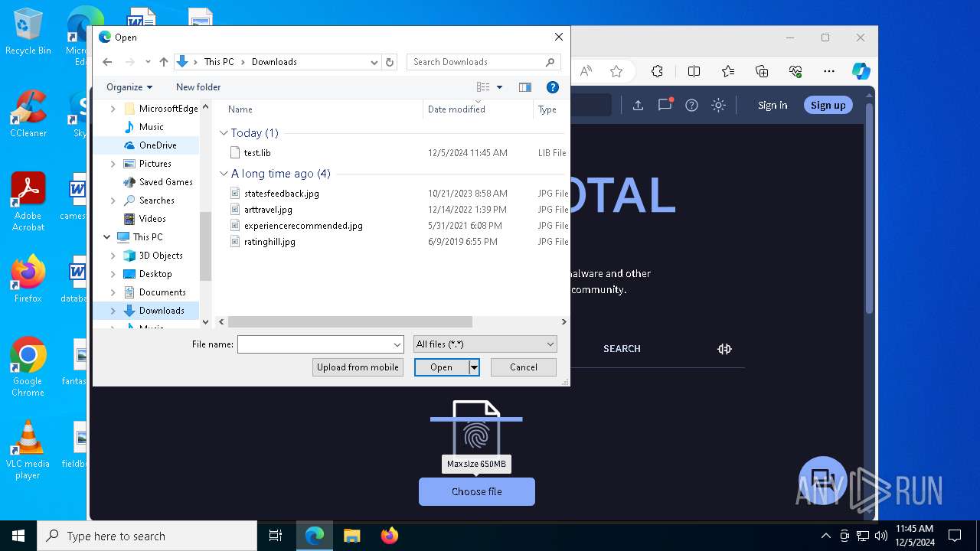Open Edge browser essentials heart icon
The image size is (980, 551).
[x=795, y=71]
